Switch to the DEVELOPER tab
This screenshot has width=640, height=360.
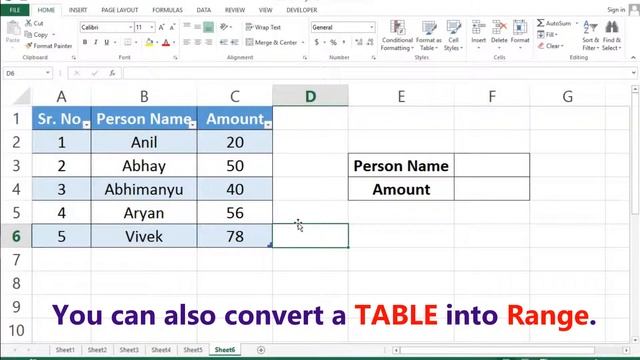[302, 10]
